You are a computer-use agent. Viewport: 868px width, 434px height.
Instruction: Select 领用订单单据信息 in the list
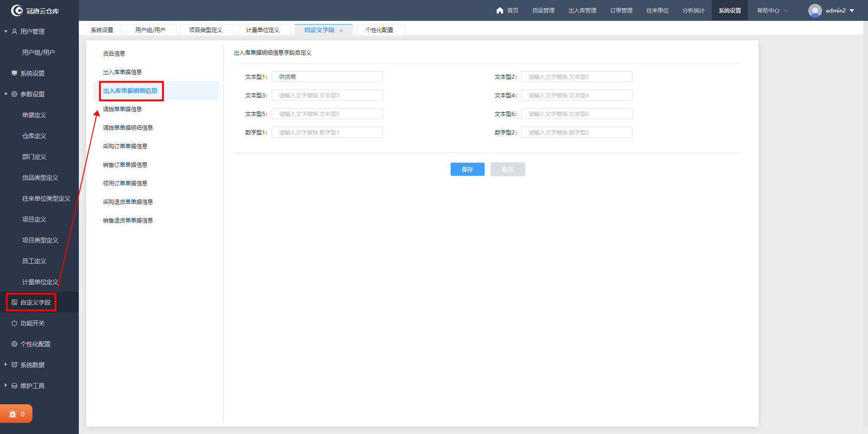pyautogui.click(x=125, y=183)
